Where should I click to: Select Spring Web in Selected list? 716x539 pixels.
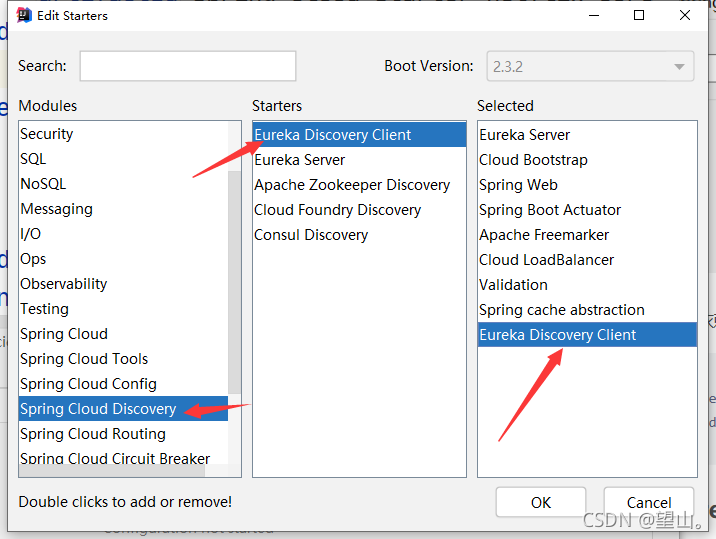587,185
